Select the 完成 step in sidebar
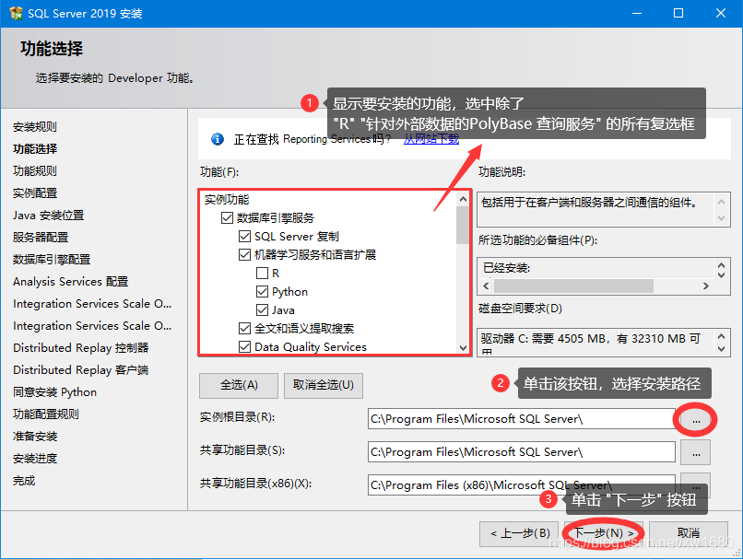Viewport: 743px width, 560px height. coord(24,481)
